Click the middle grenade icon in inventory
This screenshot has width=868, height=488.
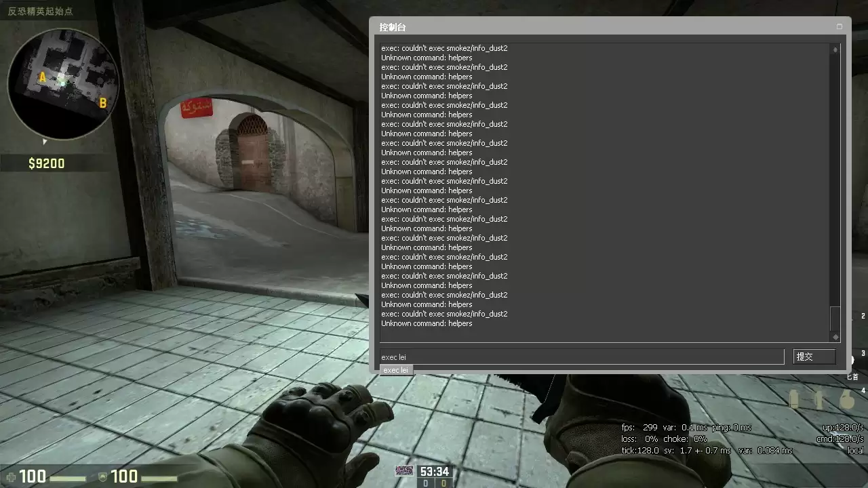tap(820, 400)
